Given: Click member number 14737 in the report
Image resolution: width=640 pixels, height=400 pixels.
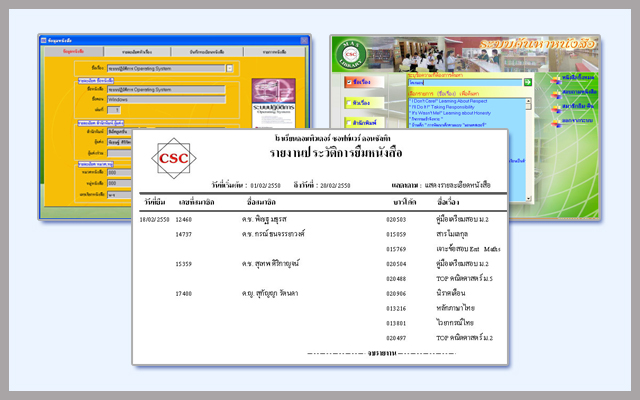Looking at the screenshot, I should [x=184, y=234].
